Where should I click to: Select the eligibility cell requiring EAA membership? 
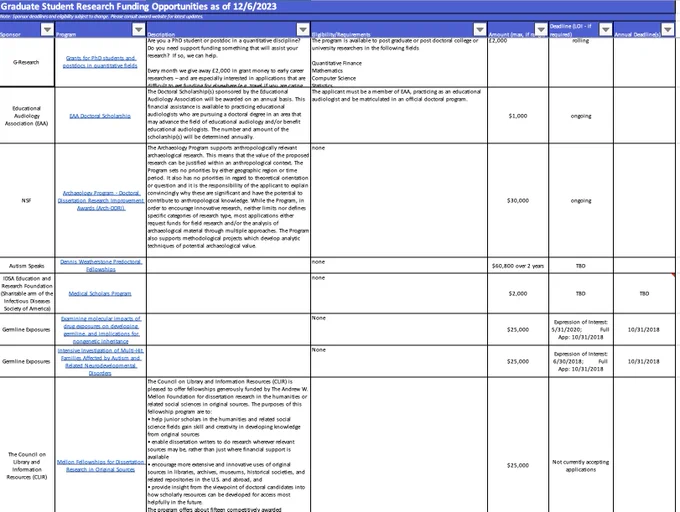(399, 116)
